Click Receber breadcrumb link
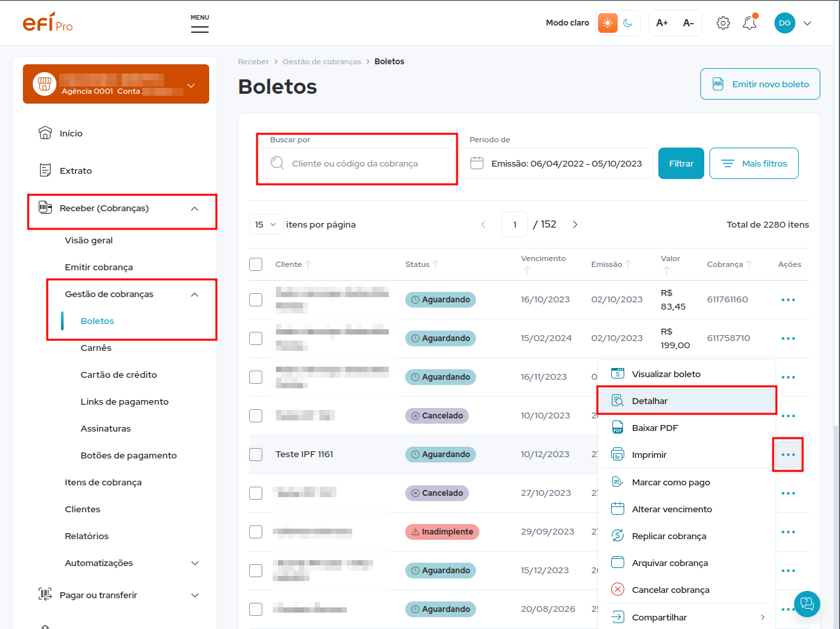Viewport: 840px width, 629px height. click(x=253, y=62)
